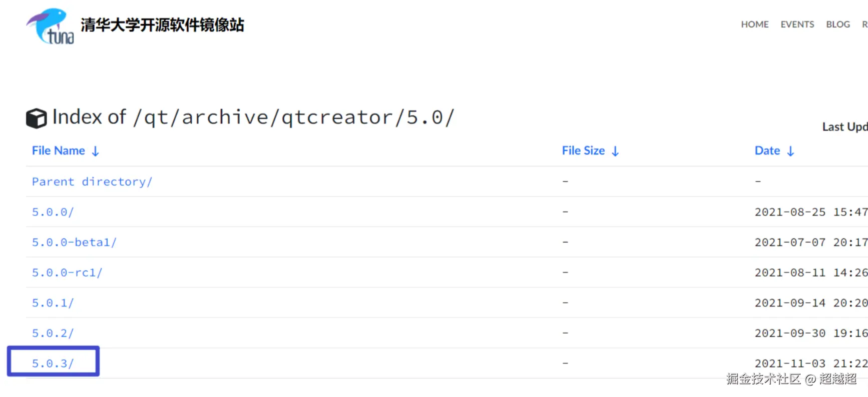Go up to Parent directory/
The image size is (868, 397).
92,182
